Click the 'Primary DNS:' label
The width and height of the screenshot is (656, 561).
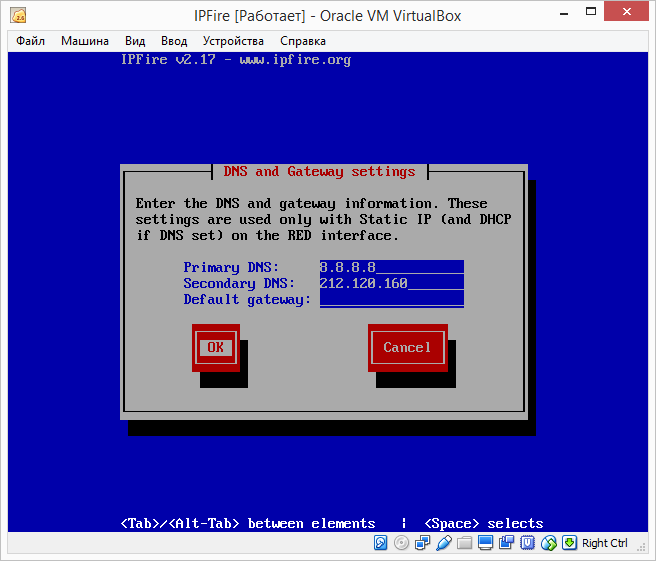[x=231, y=267]
